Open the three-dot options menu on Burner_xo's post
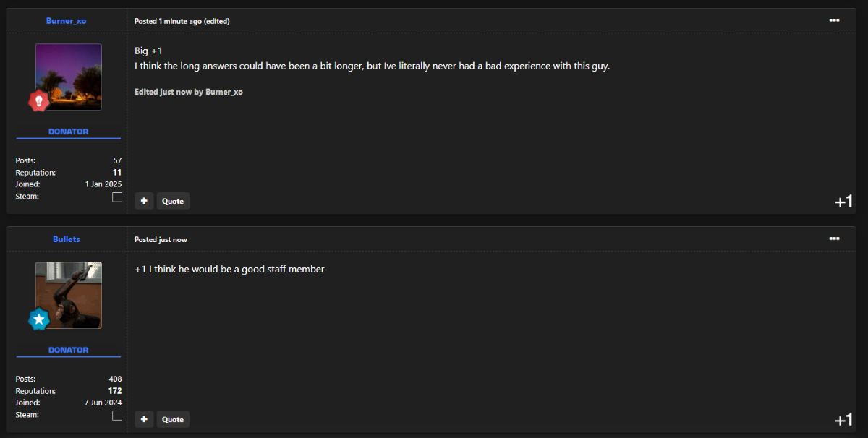Screen dimensions: 868x438 834,20
